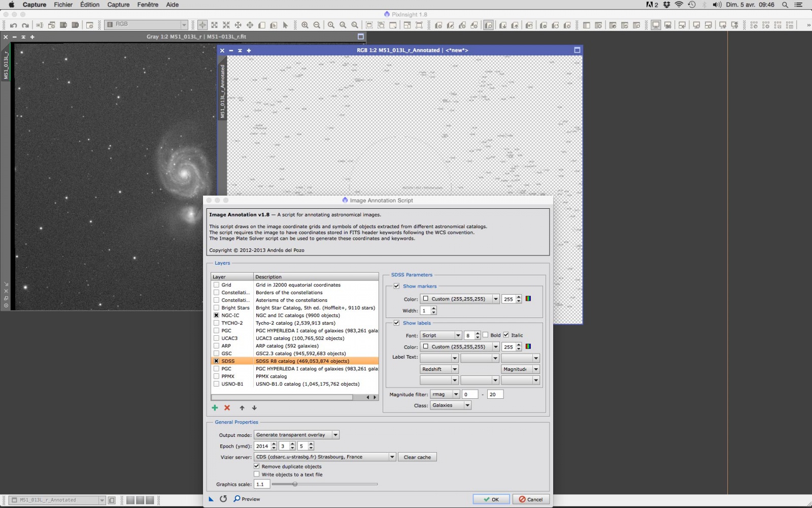Open the Capture menu next to Édition

pyautogui.click(x=118, y=5)
